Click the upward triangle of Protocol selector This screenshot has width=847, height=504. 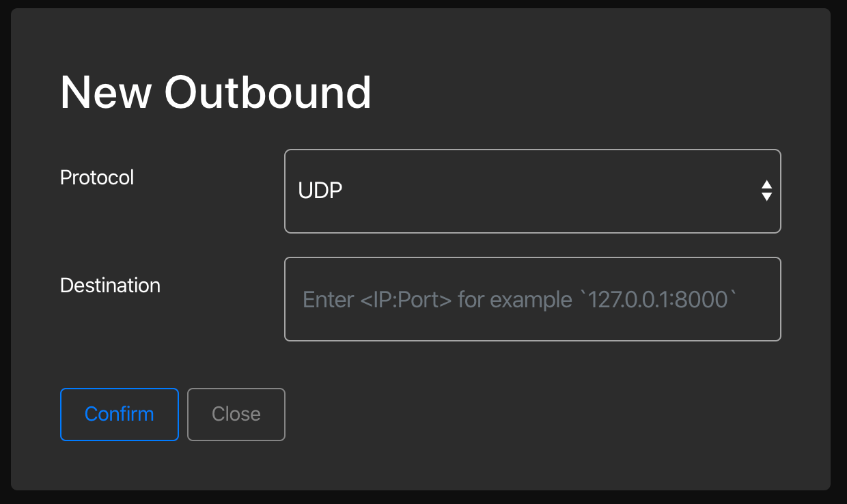(x=766, y=184)
